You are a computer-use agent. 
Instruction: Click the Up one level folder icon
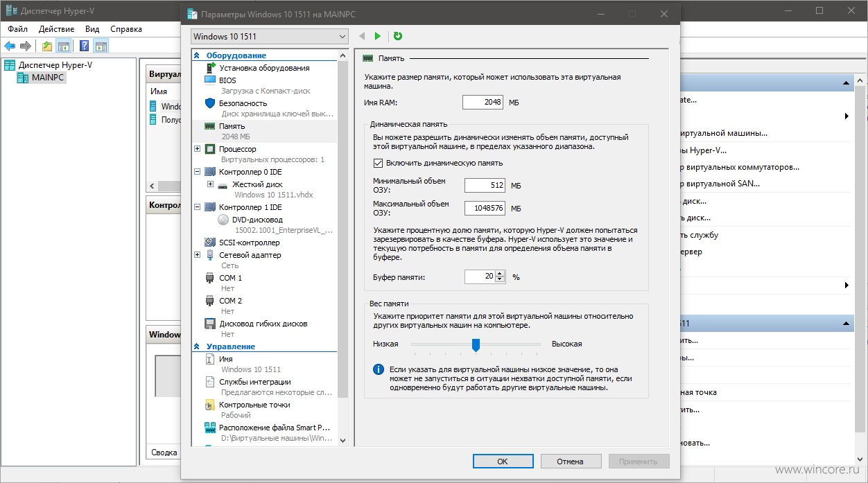click(46, 46)
